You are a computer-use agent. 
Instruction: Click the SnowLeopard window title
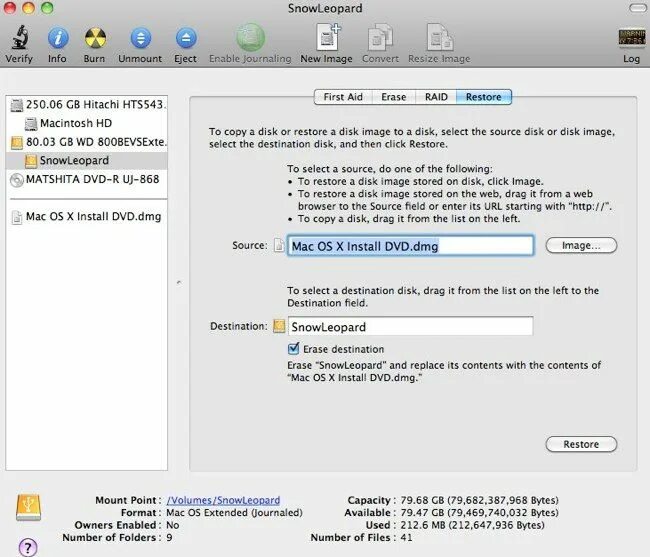tap(325, 8)
